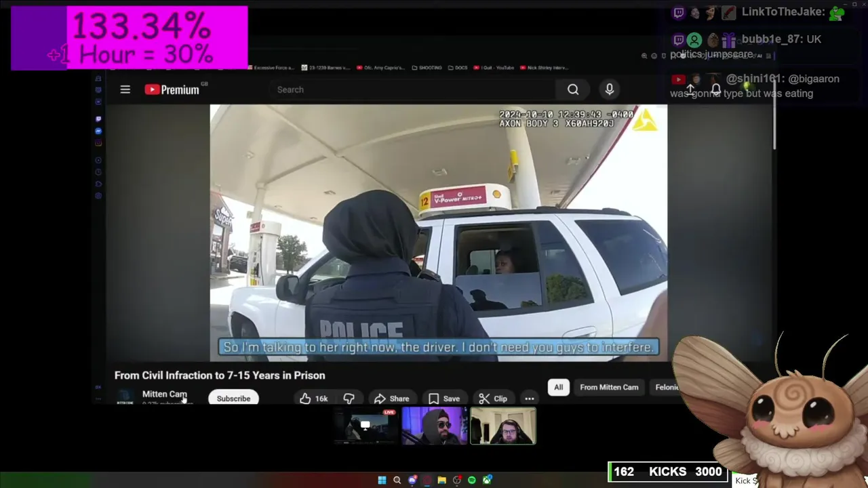Share the video with the Share button

click(x=392, y=399)
